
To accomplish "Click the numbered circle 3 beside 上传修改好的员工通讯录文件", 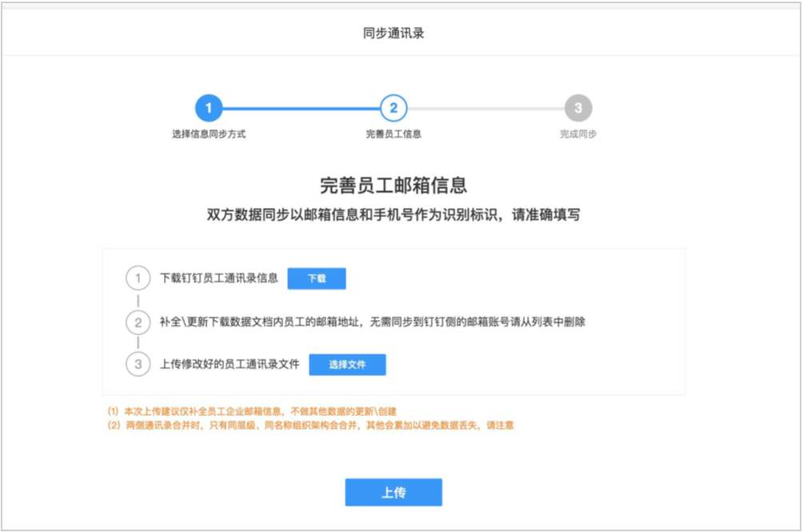I will tap(138, 364).
